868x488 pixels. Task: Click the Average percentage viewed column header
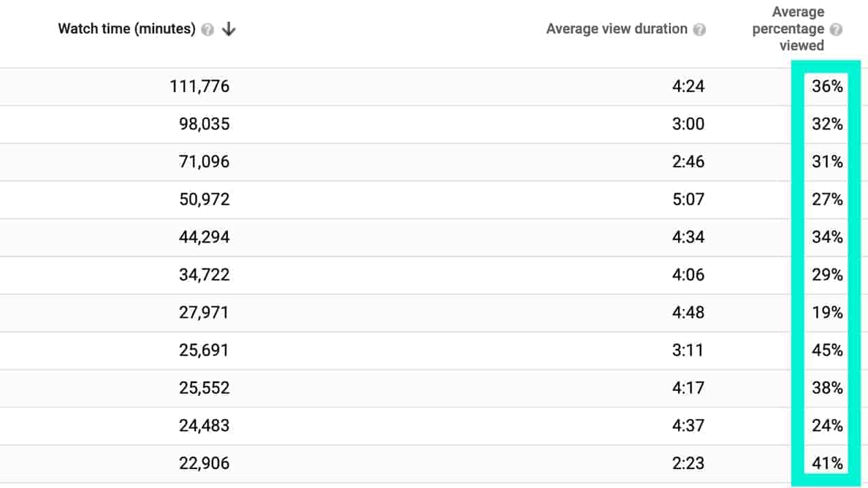point(788,29)
